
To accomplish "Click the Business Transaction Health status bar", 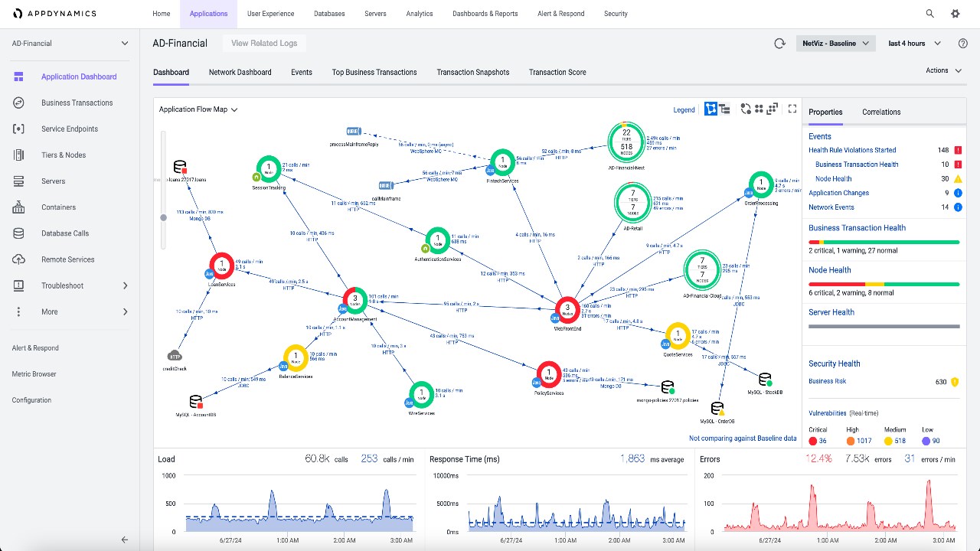I will (884, 242).
